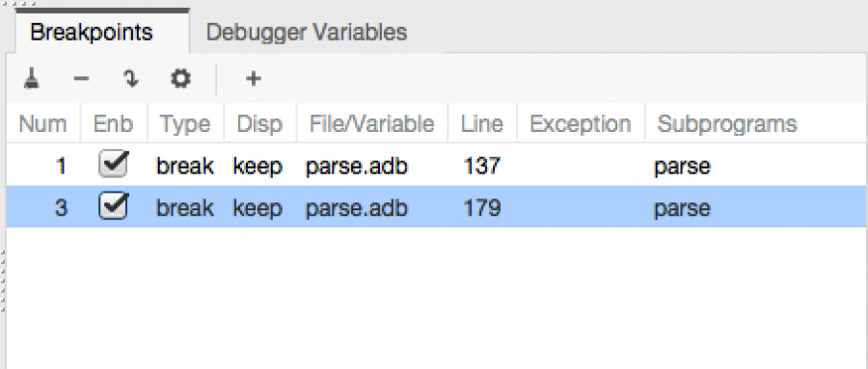Click the Enb column header

[x=114, y=124]
